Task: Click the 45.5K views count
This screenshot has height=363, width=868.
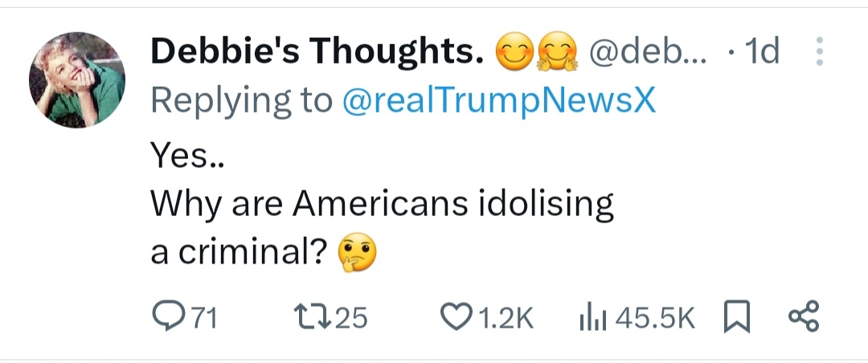Action: tap(655, 318)
